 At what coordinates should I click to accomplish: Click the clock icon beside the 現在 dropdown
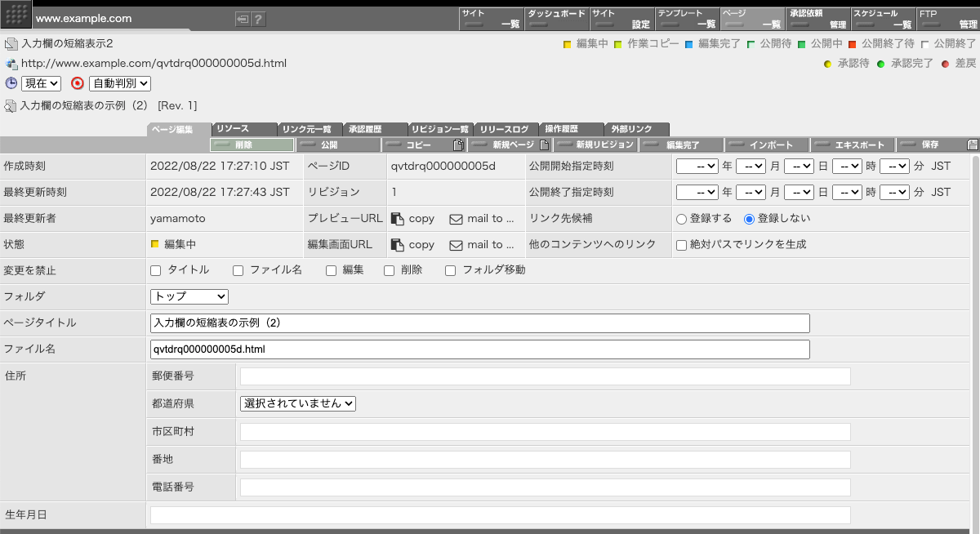tap(10, 83)
